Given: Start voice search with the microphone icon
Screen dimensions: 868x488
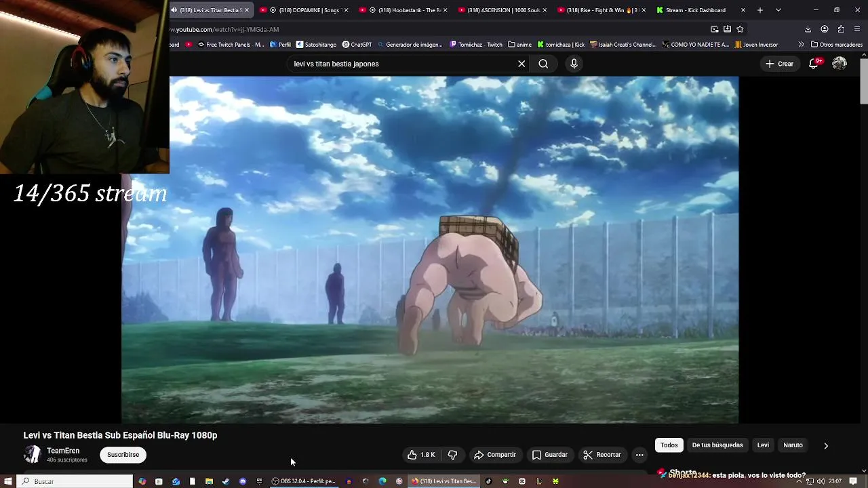Looking at the screenshot, I should [x=574, y=64].
